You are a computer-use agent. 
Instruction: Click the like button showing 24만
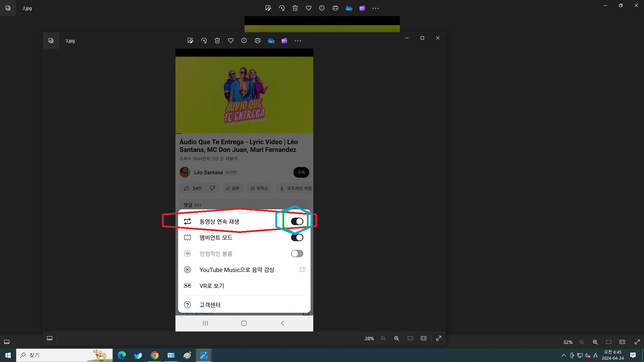193,188
